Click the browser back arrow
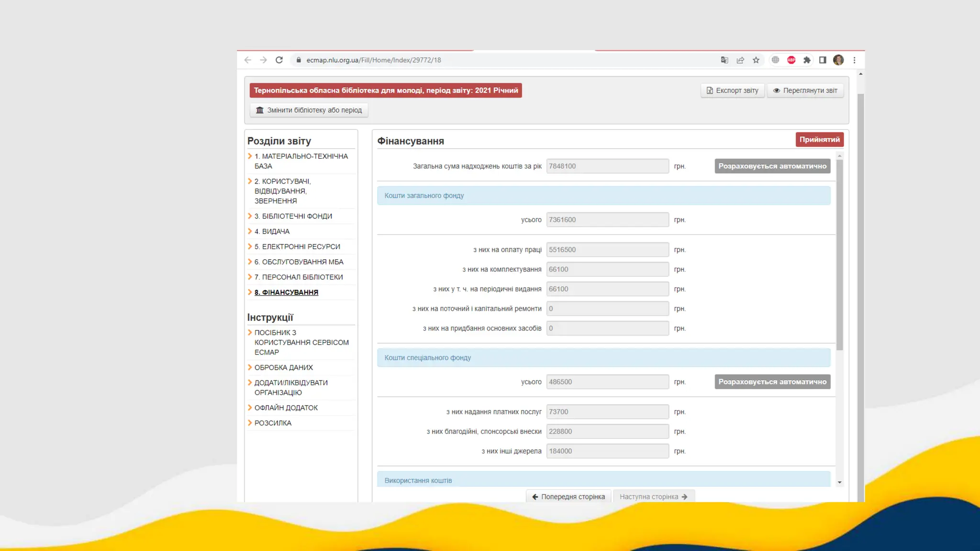This screenshot has width=980, height=551. 247,60
